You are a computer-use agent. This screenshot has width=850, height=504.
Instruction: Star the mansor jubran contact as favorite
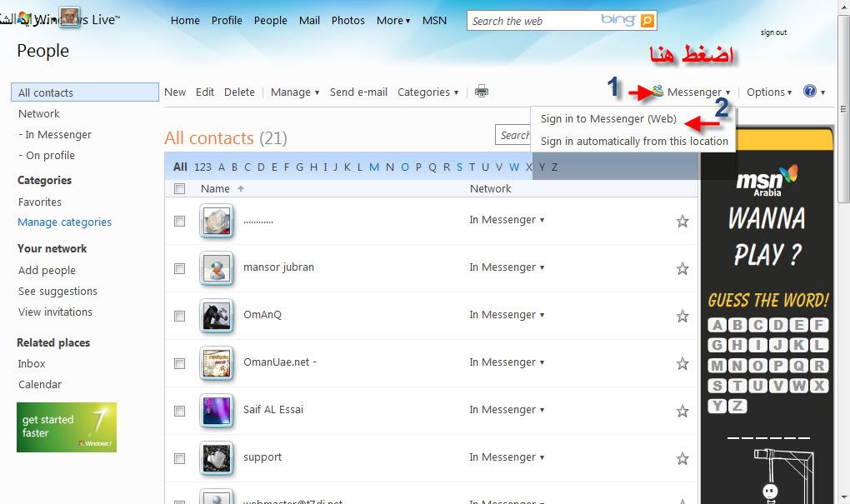click(682, 269)
